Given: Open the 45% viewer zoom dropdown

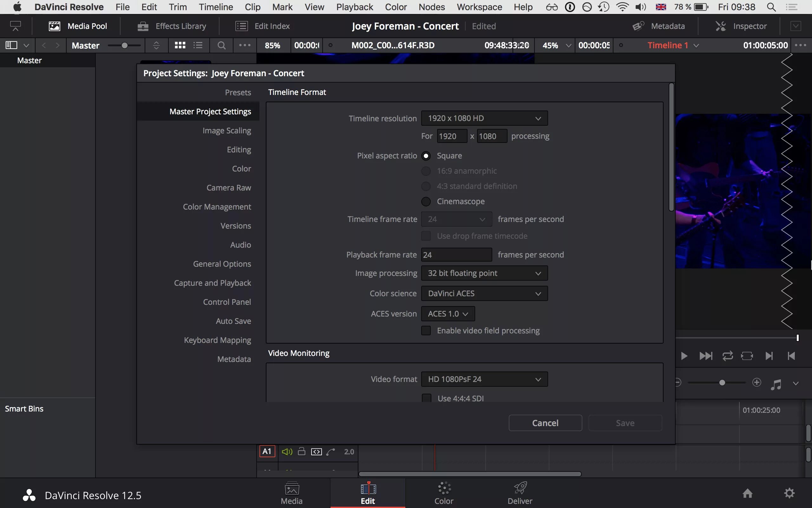Looking at the screenshot, I should click(568, 45).
